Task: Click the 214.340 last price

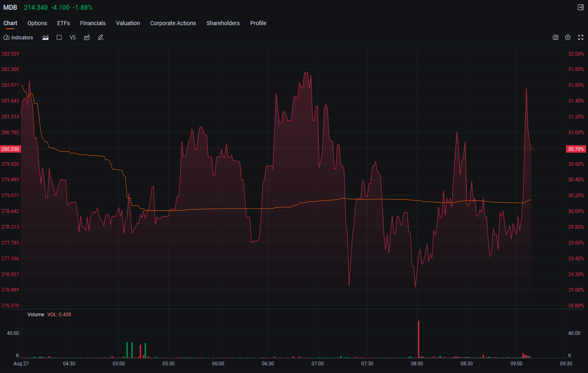Action: pyautogui.click(x=36, y=8)
